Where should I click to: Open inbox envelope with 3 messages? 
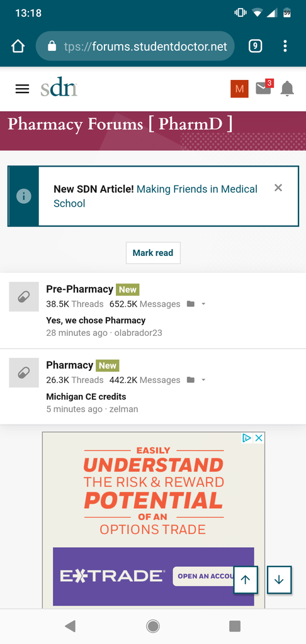[x=264, y=87]
